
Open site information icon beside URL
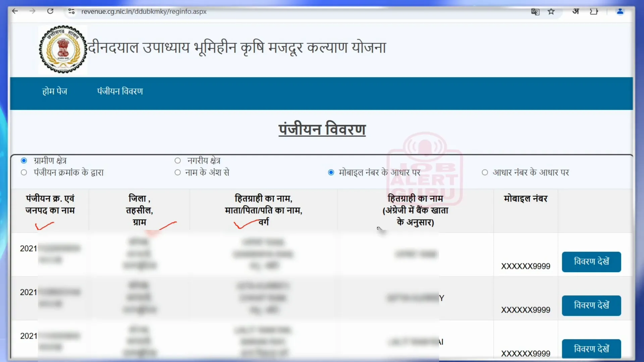click(x=71, y=11)
